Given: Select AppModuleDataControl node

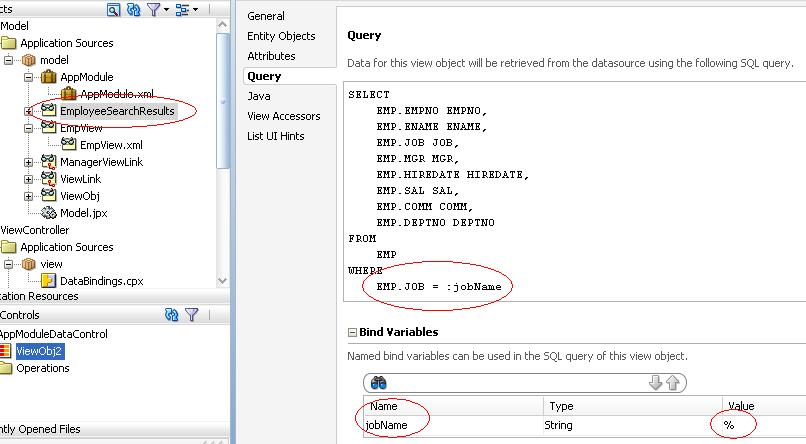Looking at the screenshot, I should (x=53, y=334).
